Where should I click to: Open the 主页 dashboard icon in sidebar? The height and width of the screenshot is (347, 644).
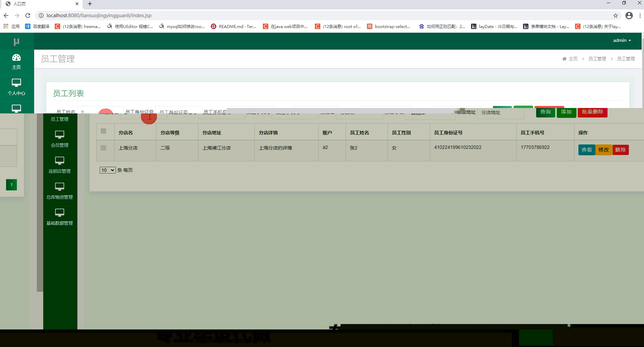(x=16, y=61)
